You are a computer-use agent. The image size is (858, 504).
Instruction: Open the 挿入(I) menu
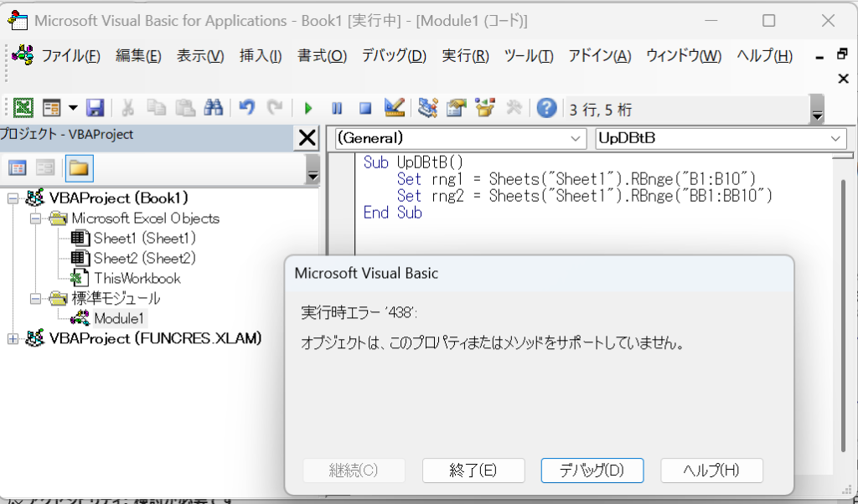coord(261,56)
